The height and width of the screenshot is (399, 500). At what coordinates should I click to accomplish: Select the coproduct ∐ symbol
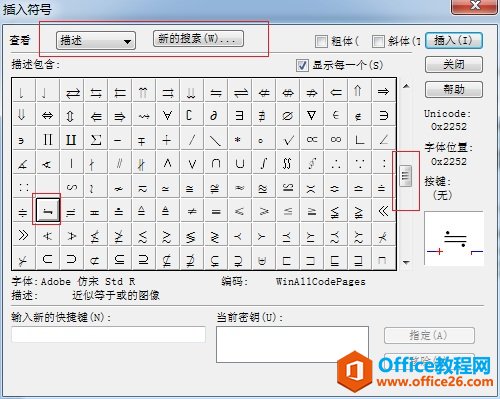tap(72, 139)
